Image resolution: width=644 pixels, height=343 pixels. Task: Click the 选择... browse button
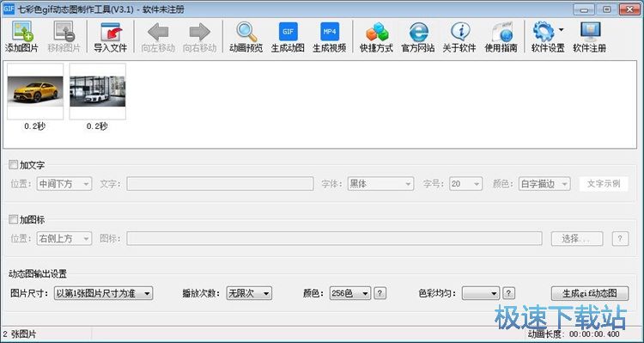(577, 238)
